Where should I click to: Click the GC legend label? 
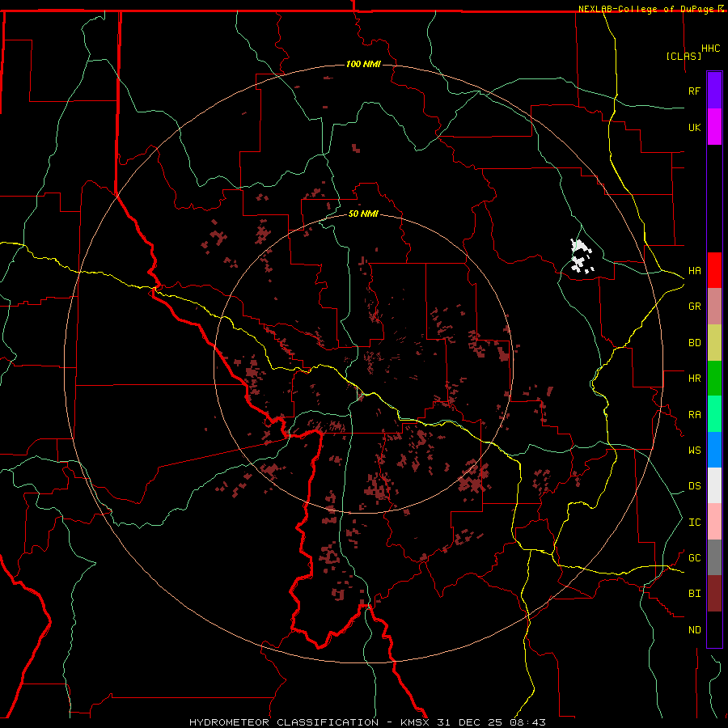pos(694,558)
